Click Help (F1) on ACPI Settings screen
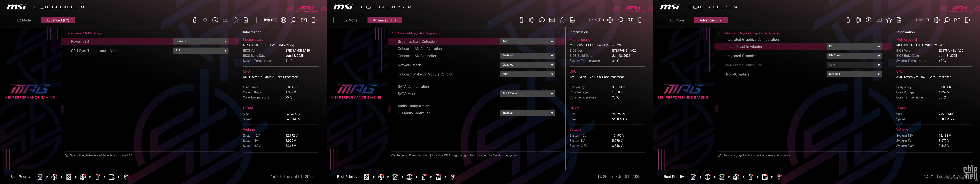The image size is (980, 184). (x=270, y=20)
